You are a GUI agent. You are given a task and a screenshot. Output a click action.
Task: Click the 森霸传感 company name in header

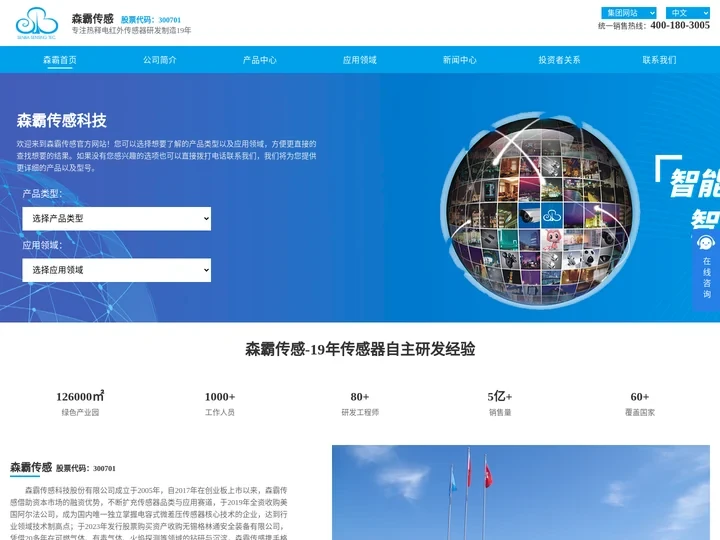[x=92, y=18]
